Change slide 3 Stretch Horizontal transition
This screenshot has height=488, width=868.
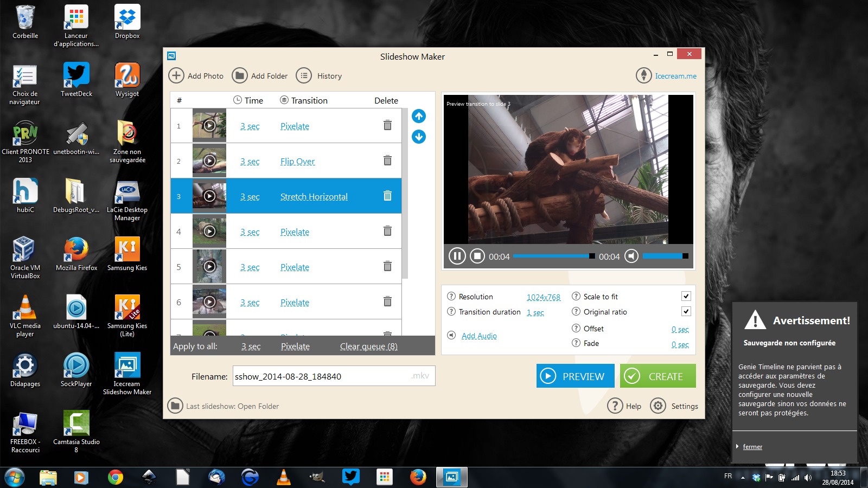coord(314,197)
